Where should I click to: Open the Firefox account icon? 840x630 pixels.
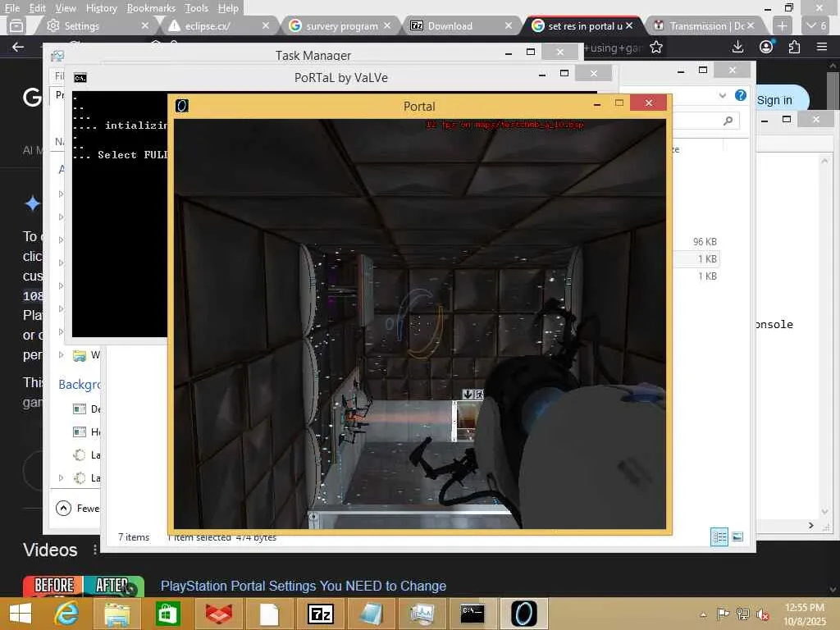click(767, 47)
